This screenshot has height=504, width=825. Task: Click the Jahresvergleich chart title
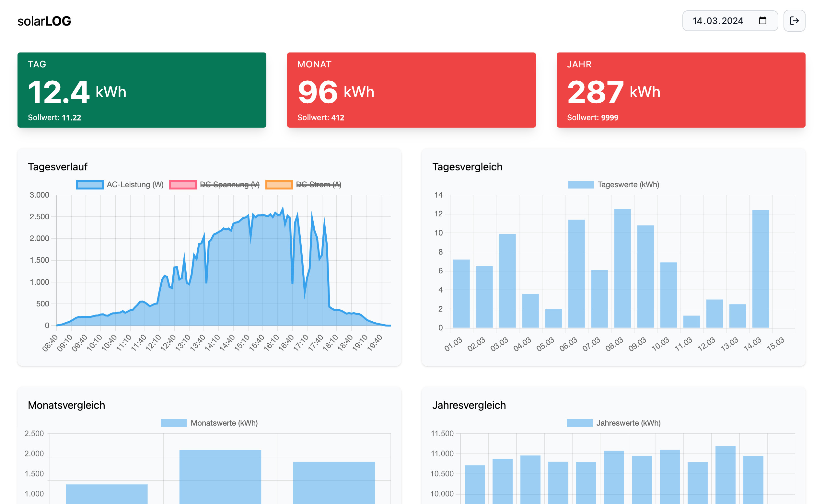pos(469,405)
